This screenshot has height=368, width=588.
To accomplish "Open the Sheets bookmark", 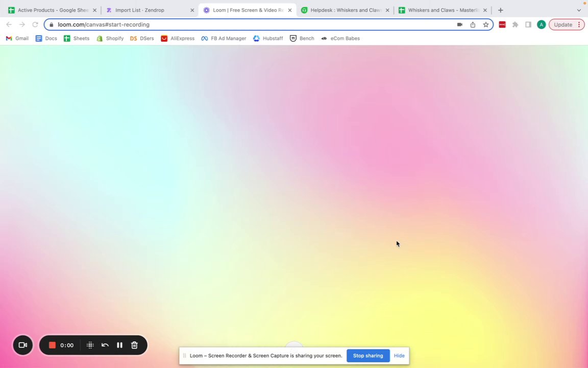I will point(77,38).
